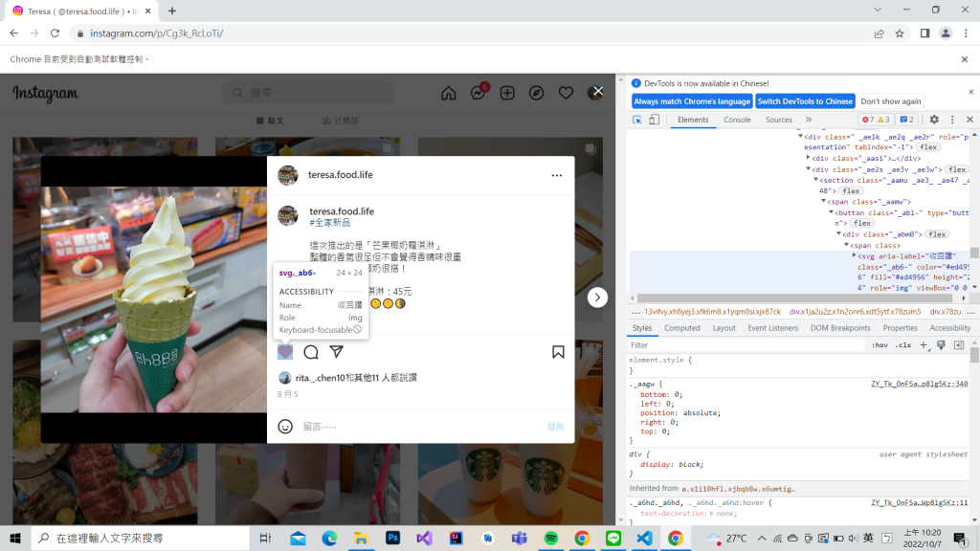Open the #全家新品 hashtag link
The image size is (980, 551).
329,222
